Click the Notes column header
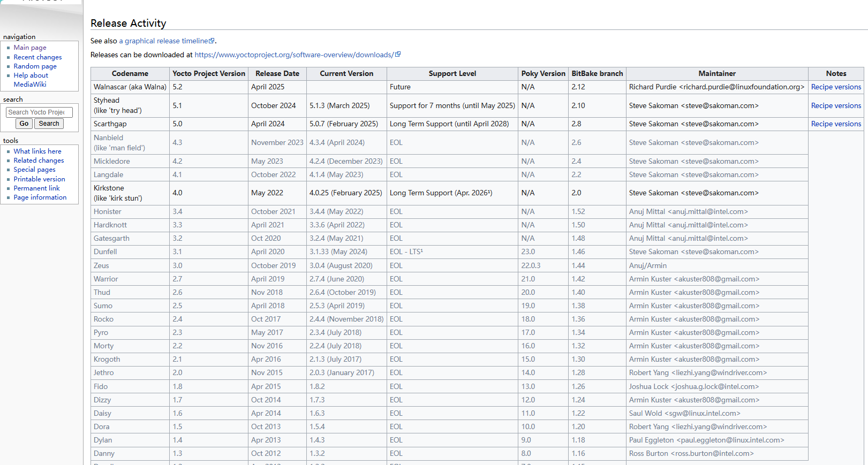 coord(836,74)
